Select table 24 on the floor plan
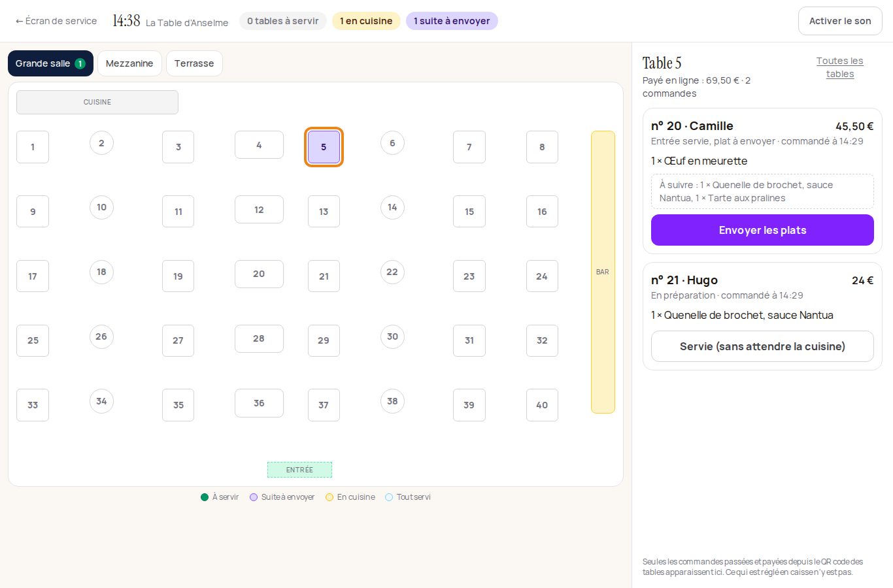The image size is (893, 588). tap(542, 276)
